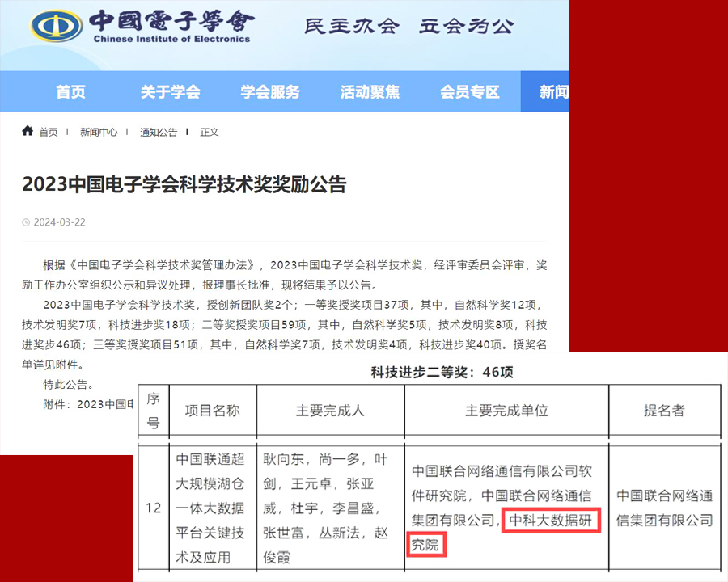Screen dimensions: 728x582
Task: Click the 序号 column header
Action: [x=153, y=411]
